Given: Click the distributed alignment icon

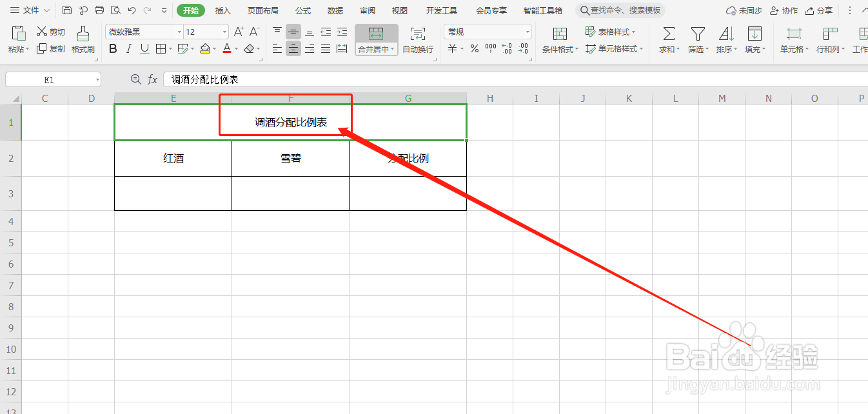Looking at the screenshot, I should (x=342, y=48).
